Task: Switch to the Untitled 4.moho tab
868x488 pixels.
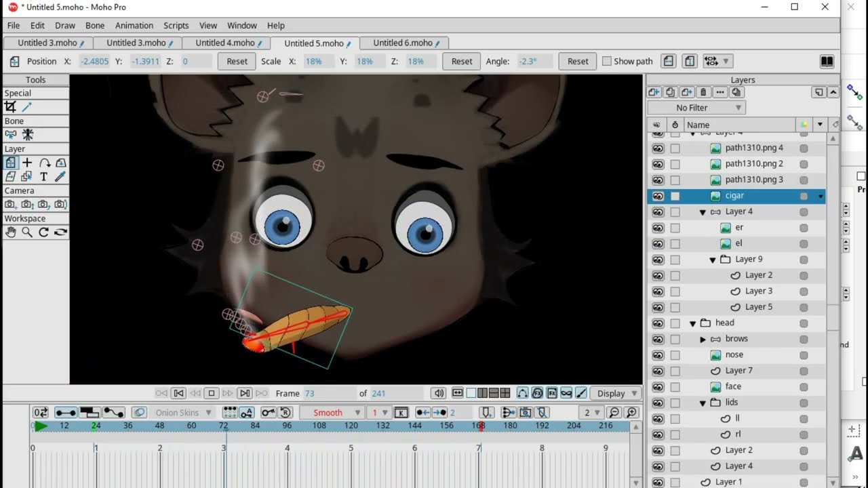Action: (x=226, y=43)
